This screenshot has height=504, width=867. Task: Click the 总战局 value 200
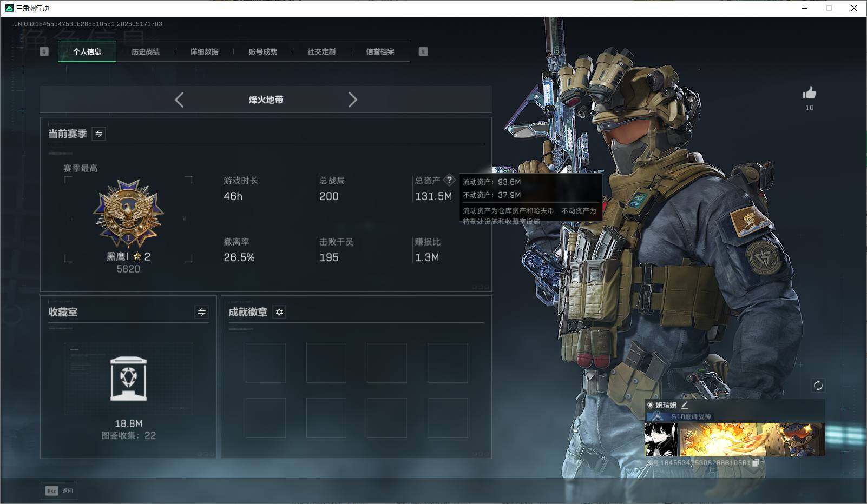[x=329, y=196]
